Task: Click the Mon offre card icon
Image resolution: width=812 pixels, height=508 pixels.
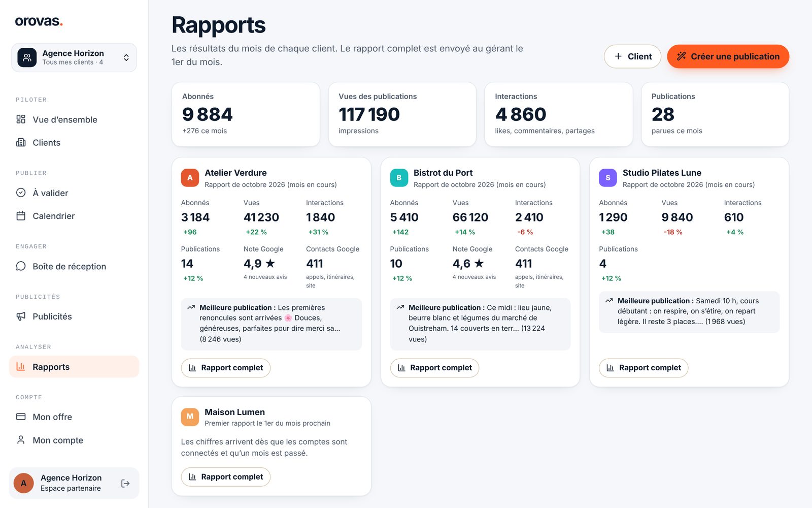Action: click(x=21, y=417)
